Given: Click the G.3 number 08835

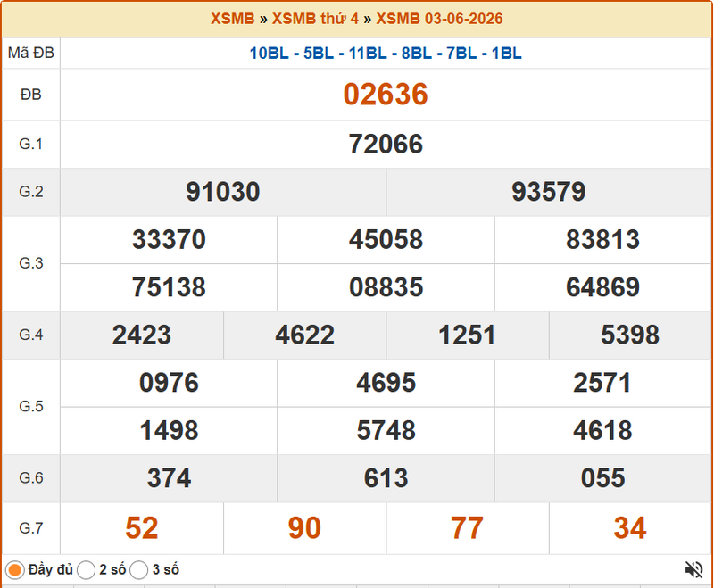Looking at the screenshot, I should click(386, 287).
